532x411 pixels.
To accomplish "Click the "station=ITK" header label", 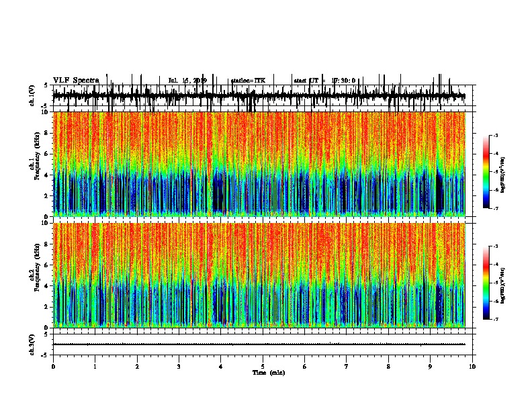I will (248, 81).
